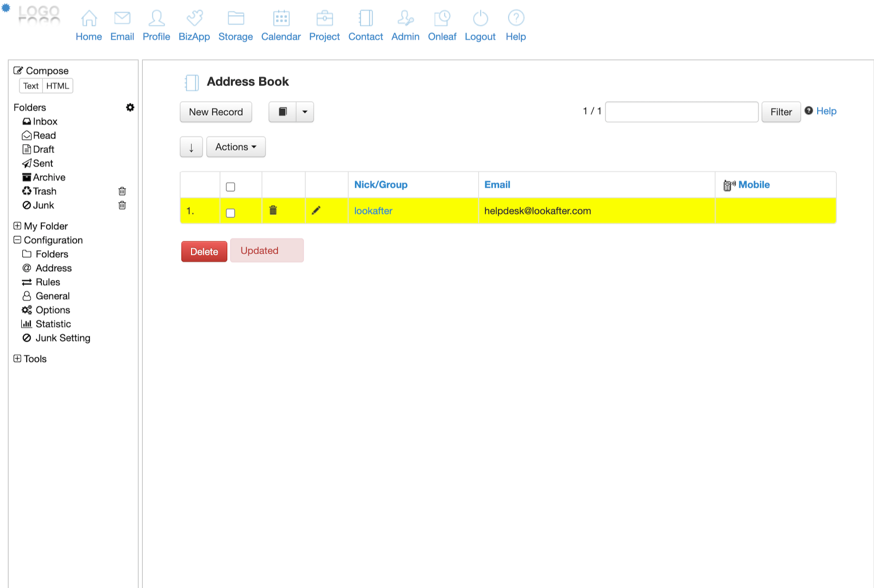Click the Folders settings gear icon
This screenshot has width=874, height=588.
click(x=130, y=107)
